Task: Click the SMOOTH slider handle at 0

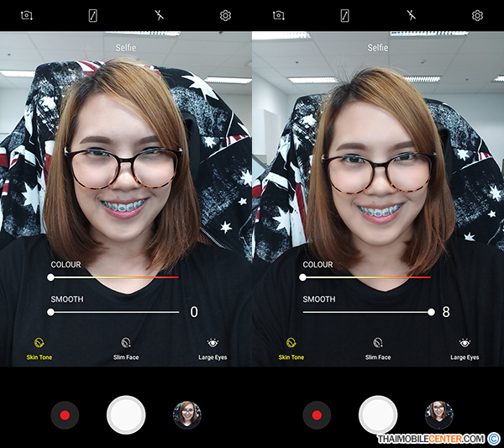Action: pos(50,312)
